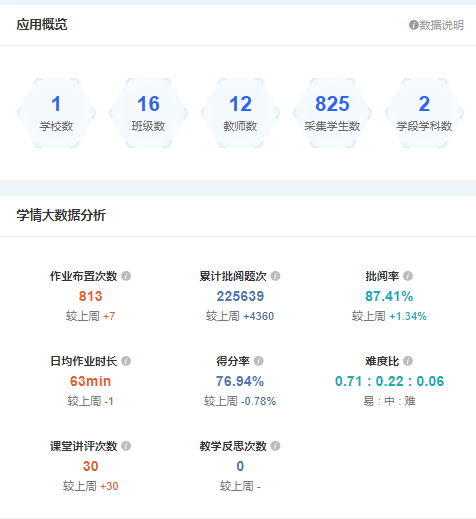Select the 0.71 : 0.22 : 0.06 difficulty ratio
The width and height of the screenshot is (476, 519).
click(x=389, y=381)
